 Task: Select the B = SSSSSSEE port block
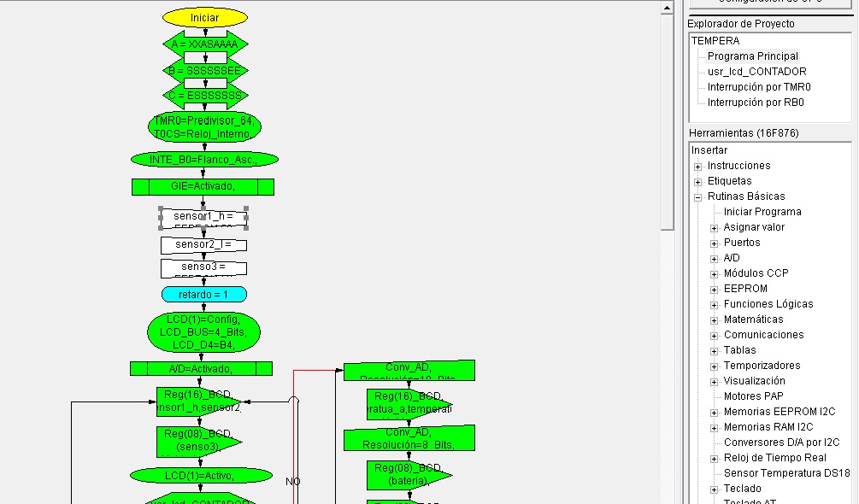tap(205, 71)
